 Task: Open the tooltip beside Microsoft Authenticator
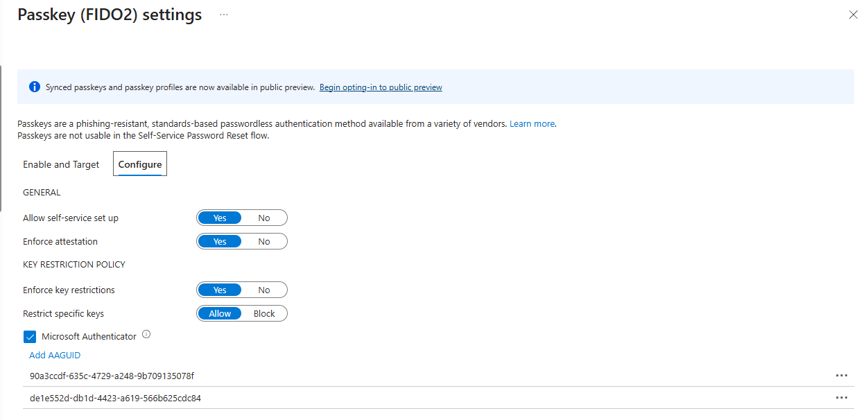click(146, 334)
